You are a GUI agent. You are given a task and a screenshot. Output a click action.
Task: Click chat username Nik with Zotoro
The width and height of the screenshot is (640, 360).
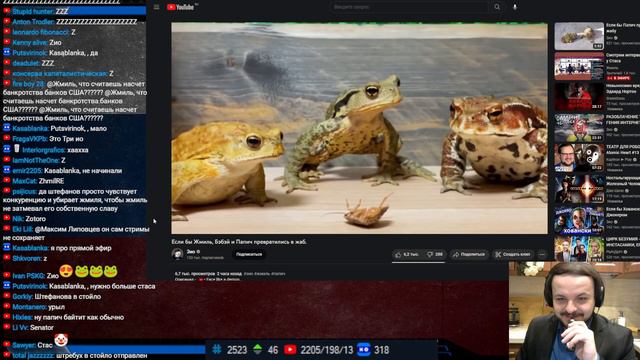pyautogui.click(x=18, y=219)
